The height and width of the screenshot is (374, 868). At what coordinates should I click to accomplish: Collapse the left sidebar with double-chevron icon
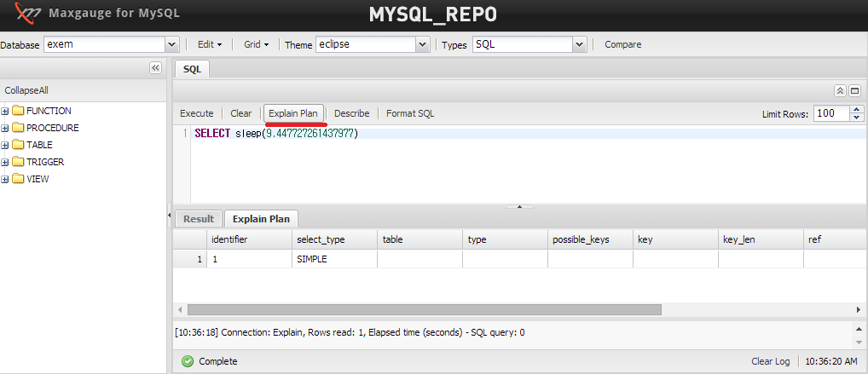click(x=155, y=67)
